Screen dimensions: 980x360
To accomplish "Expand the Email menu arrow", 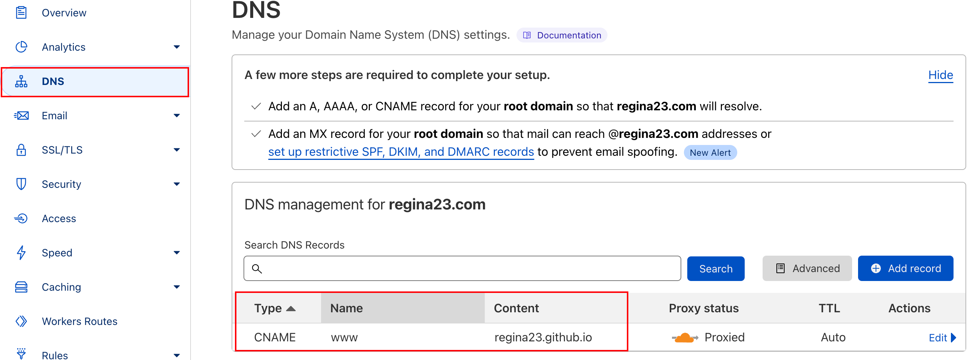I will pyautogui.click(x=176, y=116).
